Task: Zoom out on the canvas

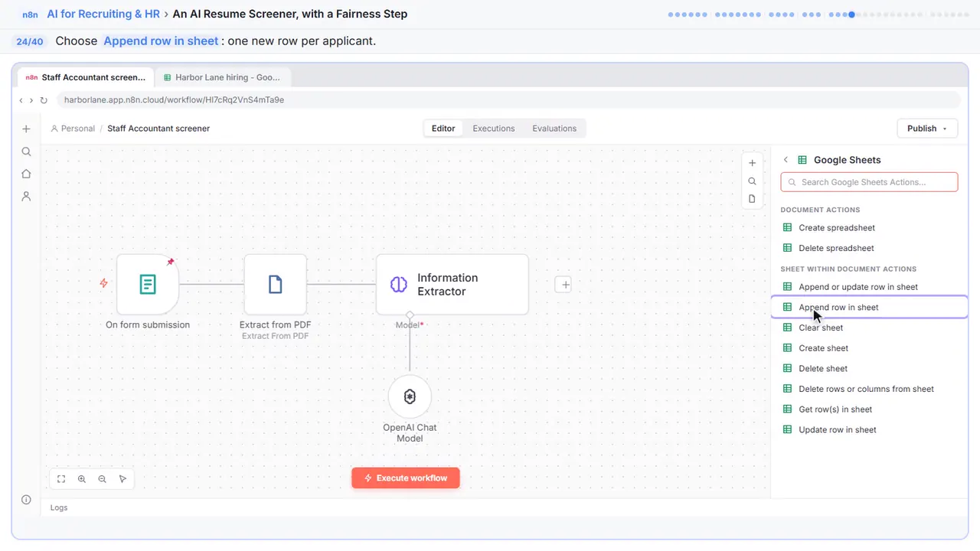Action: click(x=103, y=479)
